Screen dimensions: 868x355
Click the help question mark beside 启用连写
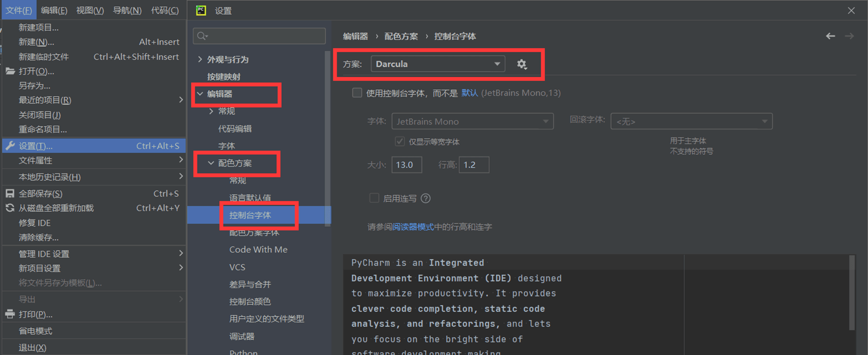coord(426,199)
